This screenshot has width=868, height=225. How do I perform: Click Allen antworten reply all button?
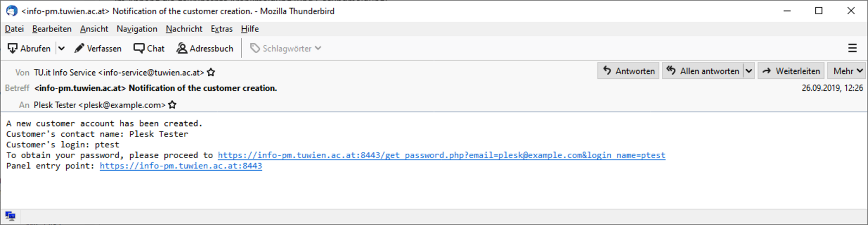(703, 71)
